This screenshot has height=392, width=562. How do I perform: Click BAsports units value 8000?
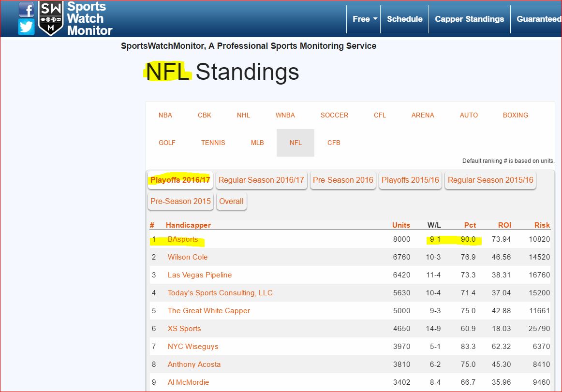tap(401, 239)
